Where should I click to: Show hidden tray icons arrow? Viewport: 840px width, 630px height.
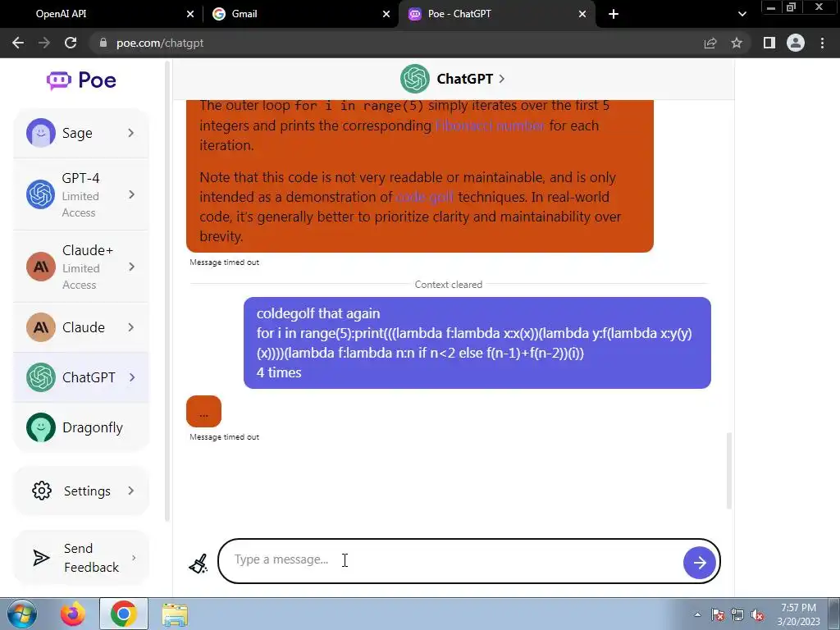pyautogui.click(x=697, y=614)
